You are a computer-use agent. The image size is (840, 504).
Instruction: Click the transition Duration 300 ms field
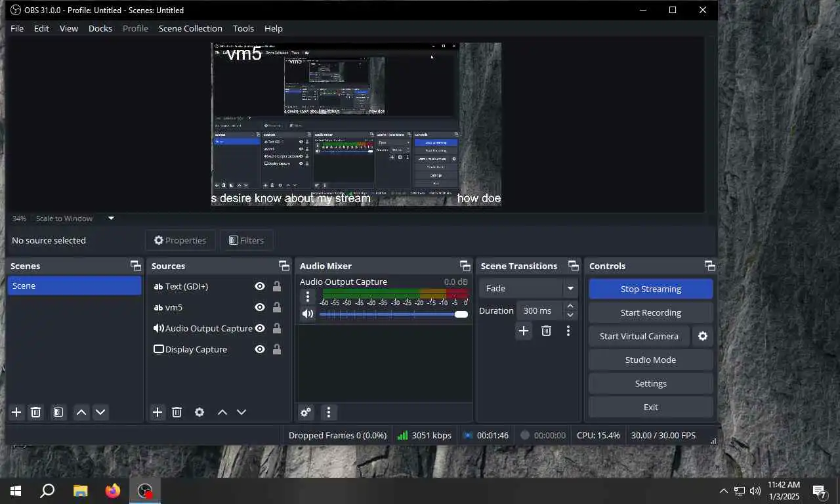click(x=540, y=310)
